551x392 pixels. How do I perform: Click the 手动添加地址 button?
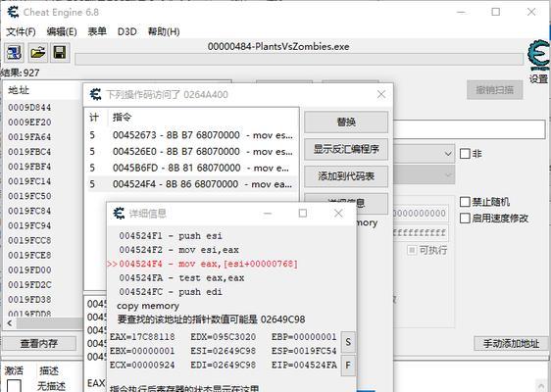click(x=511, y=343)
